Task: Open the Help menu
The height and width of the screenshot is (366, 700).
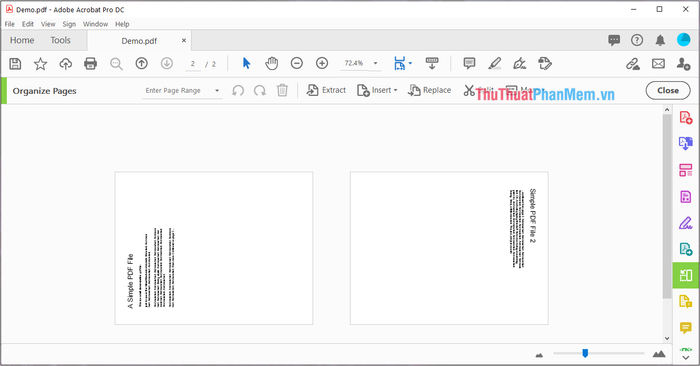Action: 122,24
